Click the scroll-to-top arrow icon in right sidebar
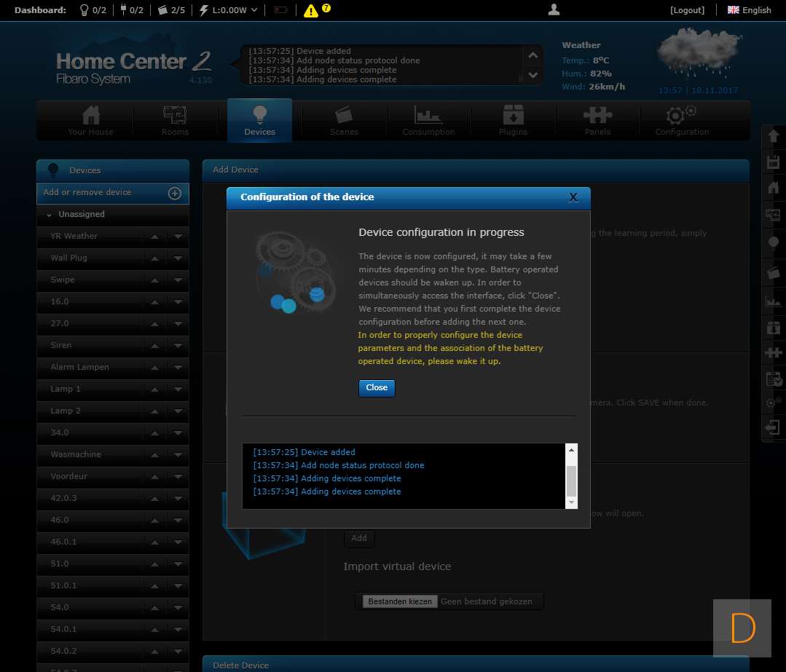The width and height of the screenshot is (786, 672). pos(773,136)
